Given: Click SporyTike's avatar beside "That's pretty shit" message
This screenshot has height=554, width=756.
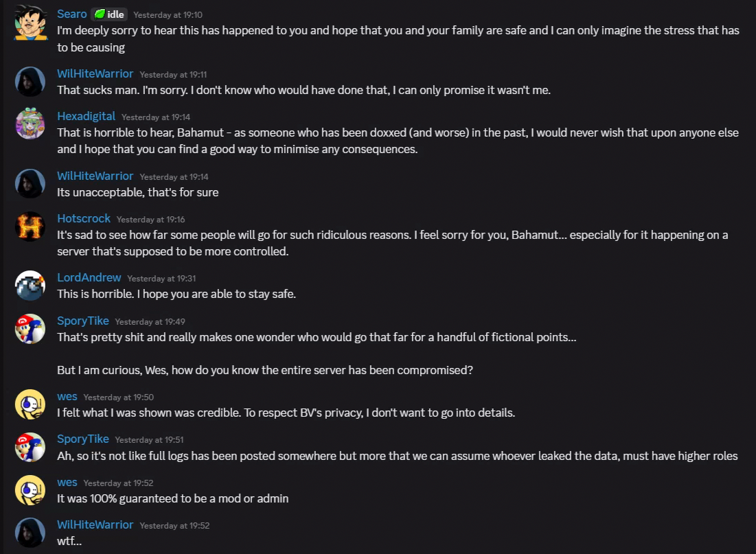Looking at the screenshot, I should 30,330.
